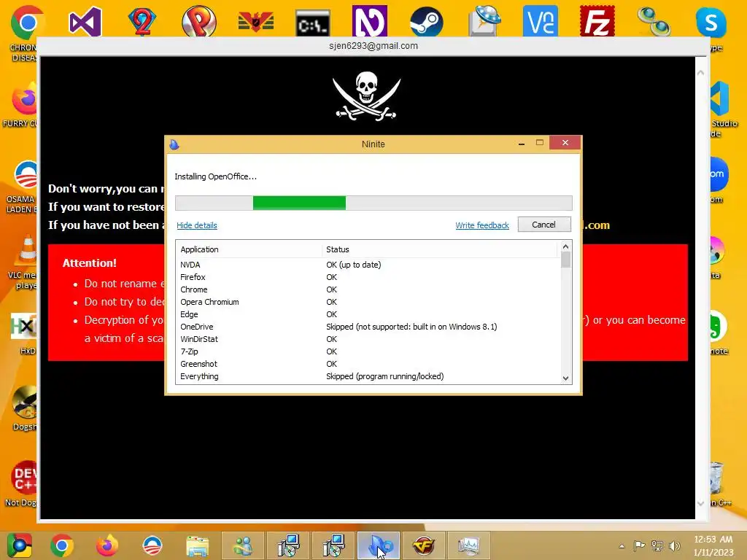Screen dimensions: 747x560
Task: Click the pirate skull image in ransom window
Action: point(366,96)
